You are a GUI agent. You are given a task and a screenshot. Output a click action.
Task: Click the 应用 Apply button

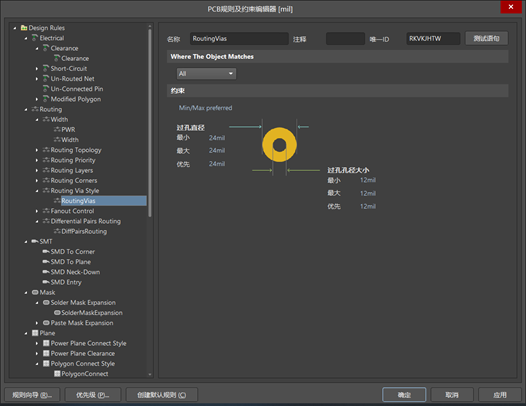point(499,395)
